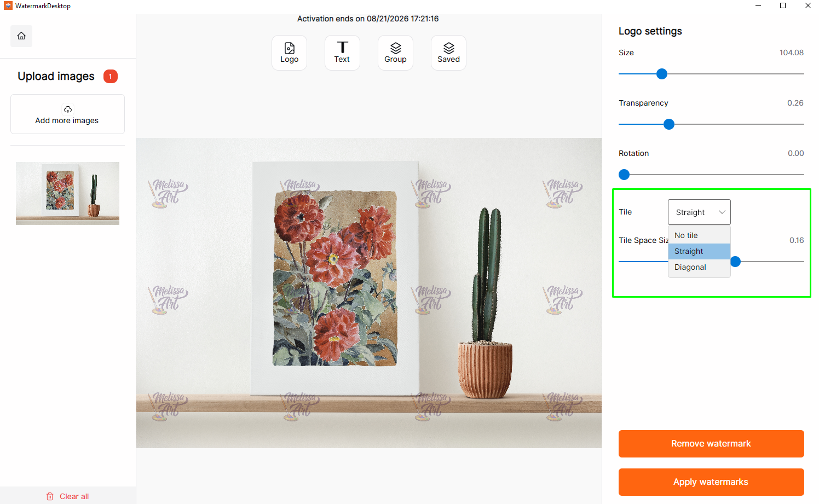This screenshot has width=819, height=504.
Task: Open the Group watermark tool
Action: (x=395, y=53)
